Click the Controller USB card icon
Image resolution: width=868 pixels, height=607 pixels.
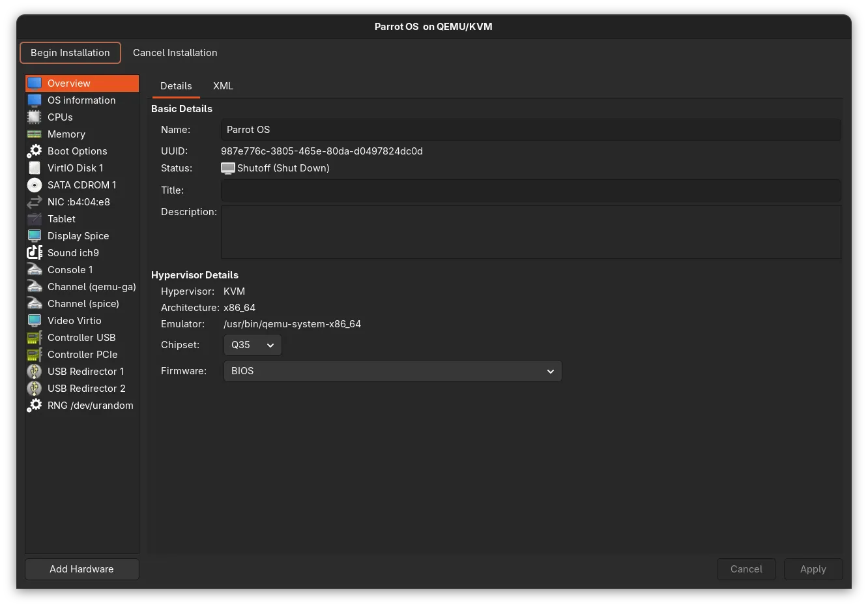(35, 338)
